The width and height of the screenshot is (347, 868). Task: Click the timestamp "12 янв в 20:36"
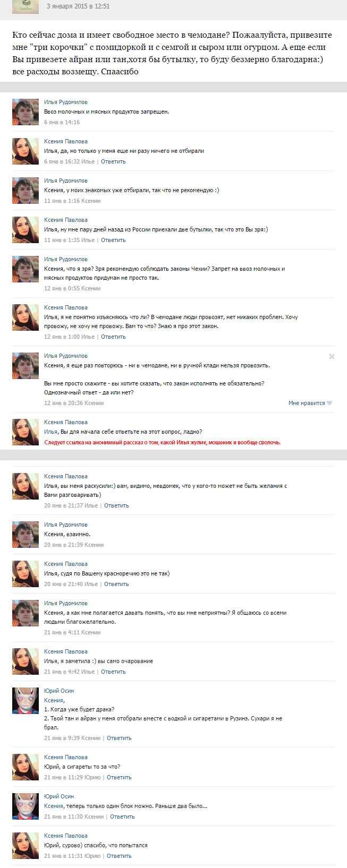[x=63, y=403]
